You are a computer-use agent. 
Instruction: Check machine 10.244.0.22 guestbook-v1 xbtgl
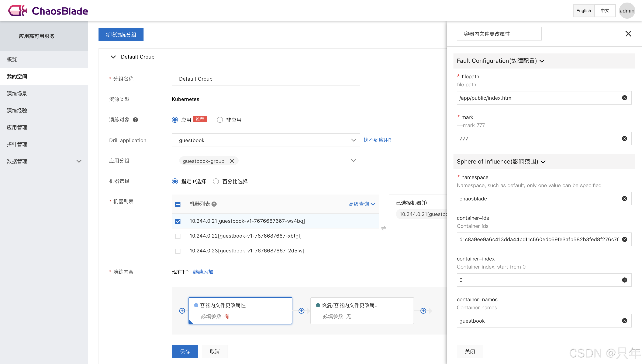click(x=178, y=236)
